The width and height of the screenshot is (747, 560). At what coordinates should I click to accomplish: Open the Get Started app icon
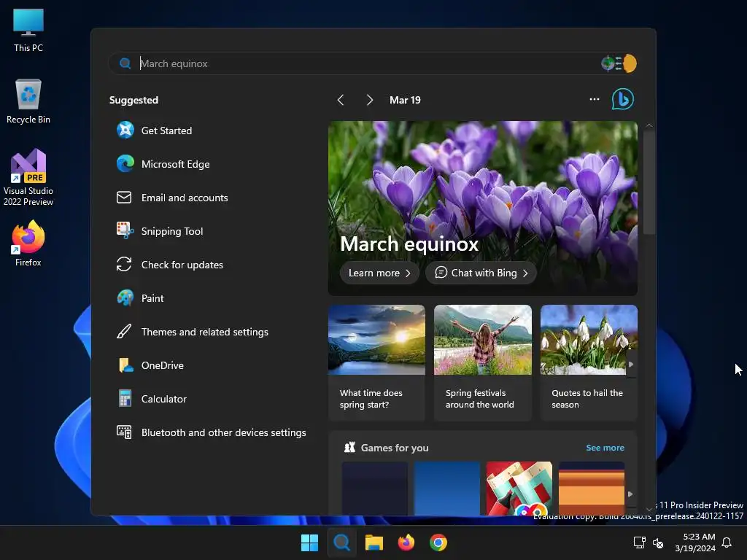tap(125, 130)
